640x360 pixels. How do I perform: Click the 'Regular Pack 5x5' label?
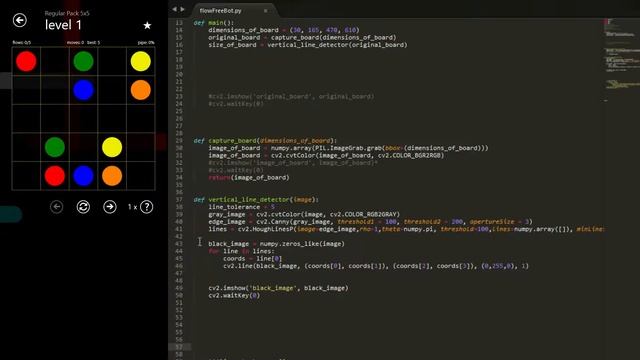67,13
